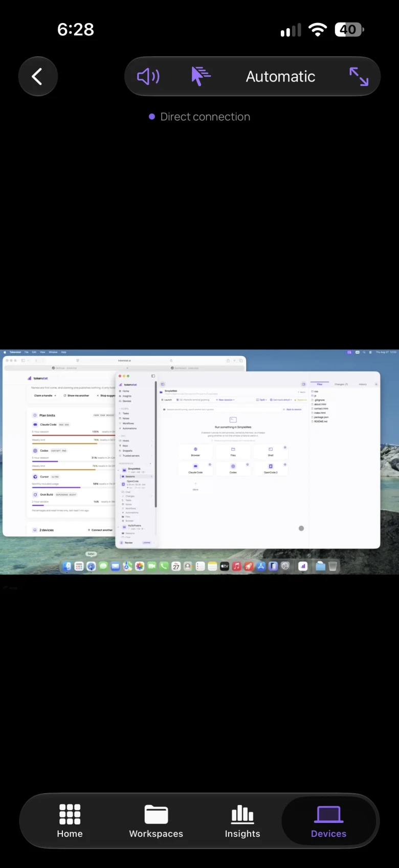Select the History tab in right panel

363,384
